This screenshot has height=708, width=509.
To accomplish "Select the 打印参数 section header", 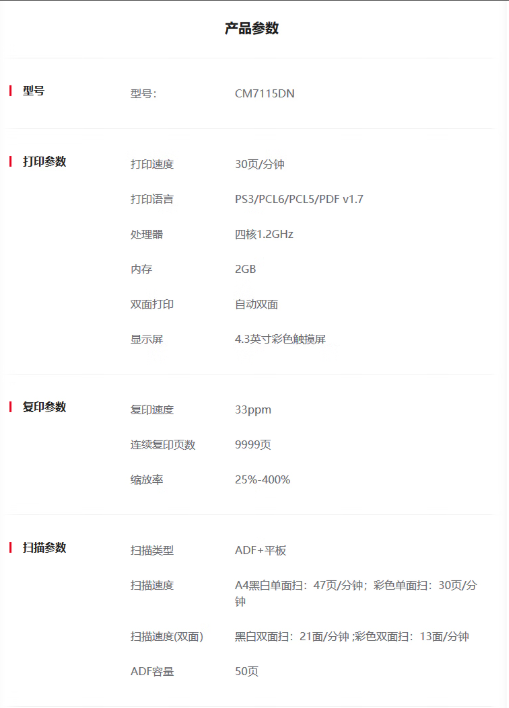I will 45,162.
